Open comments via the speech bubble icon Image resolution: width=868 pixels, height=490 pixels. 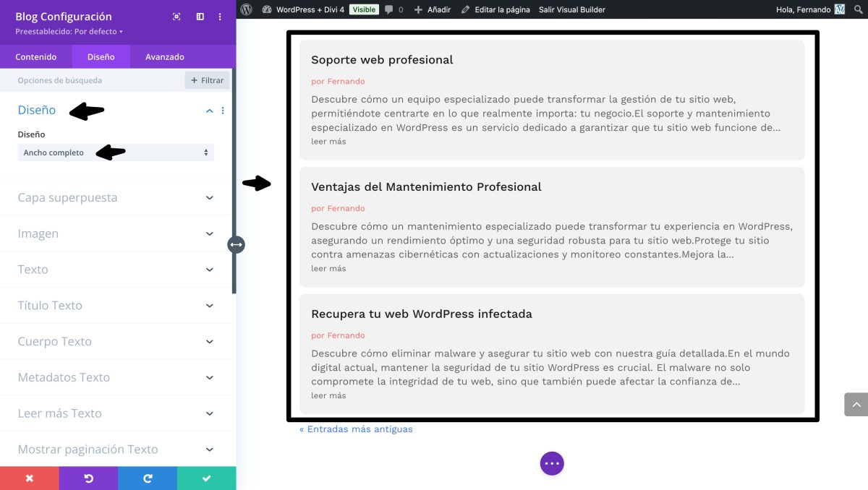[x=388, y=9]
